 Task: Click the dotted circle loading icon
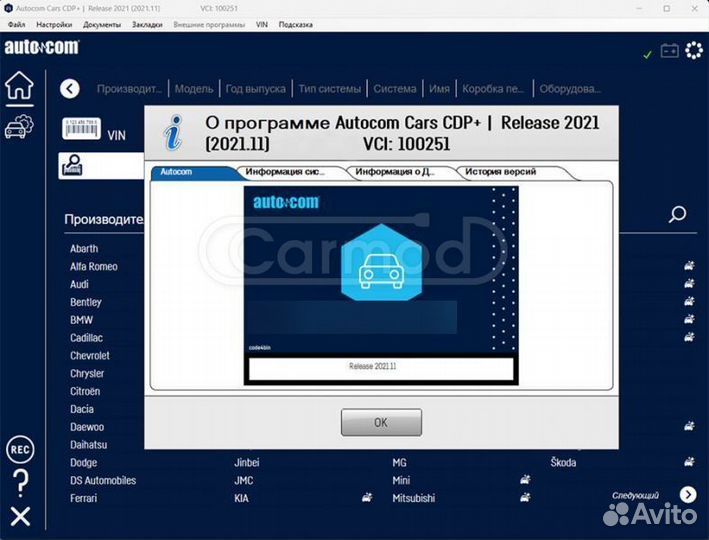pyautogui.click(x=694, y=50)
